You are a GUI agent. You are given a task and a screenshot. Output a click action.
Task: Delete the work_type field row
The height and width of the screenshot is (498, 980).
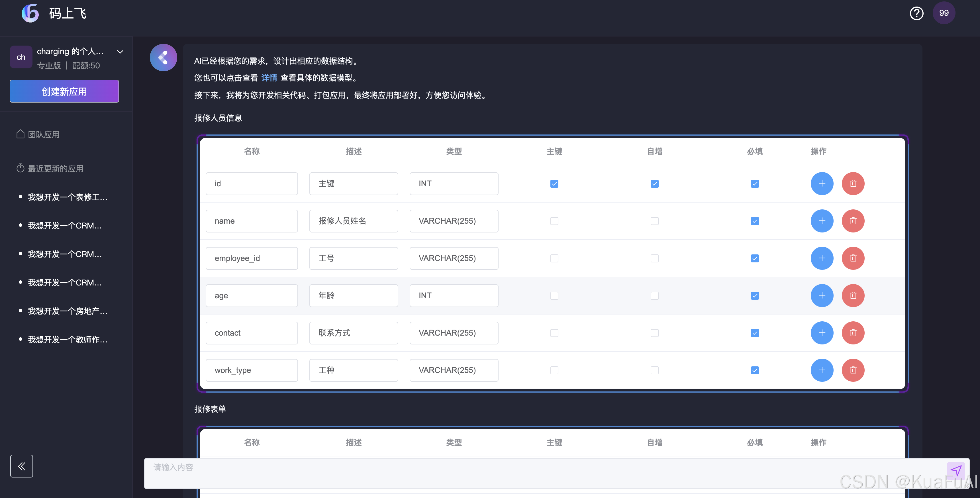point(853,370)
